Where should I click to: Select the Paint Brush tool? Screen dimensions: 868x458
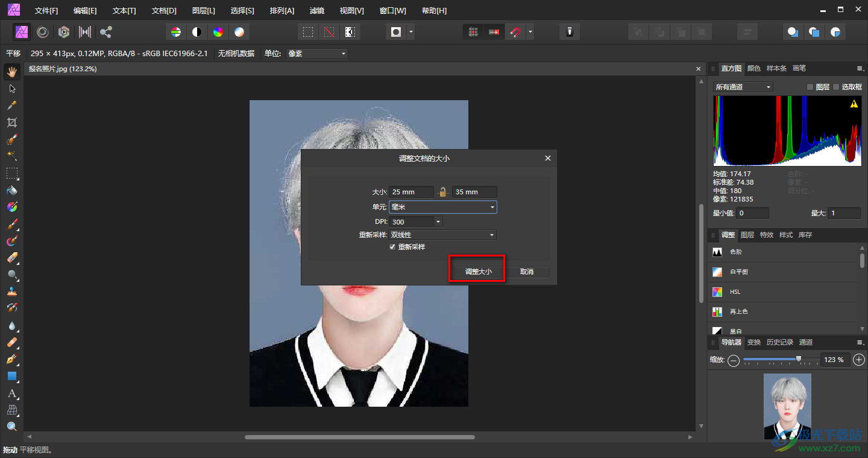(11, 224)
